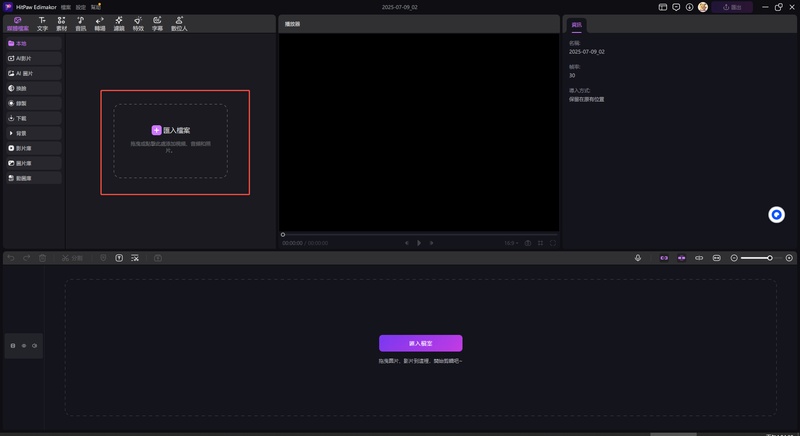Open the 字幕 (Subtitles) tool
The width and height of the screenshot is (800, 436).
pos(157,24)
